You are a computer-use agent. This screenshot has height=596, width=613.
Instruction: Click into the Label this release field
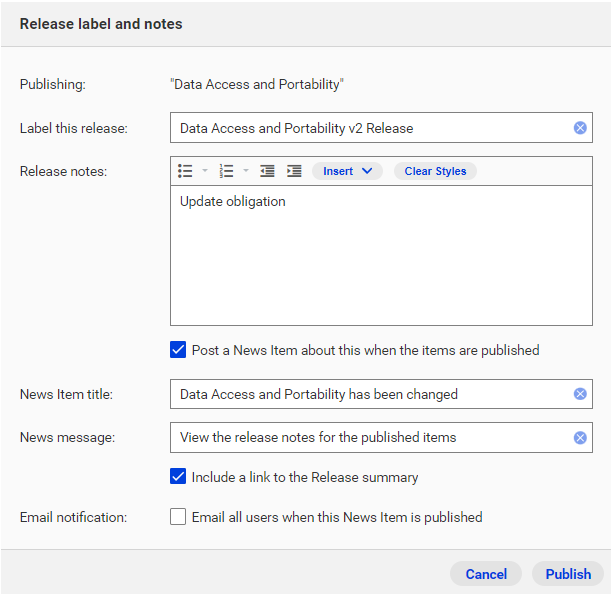coord(371,128)
